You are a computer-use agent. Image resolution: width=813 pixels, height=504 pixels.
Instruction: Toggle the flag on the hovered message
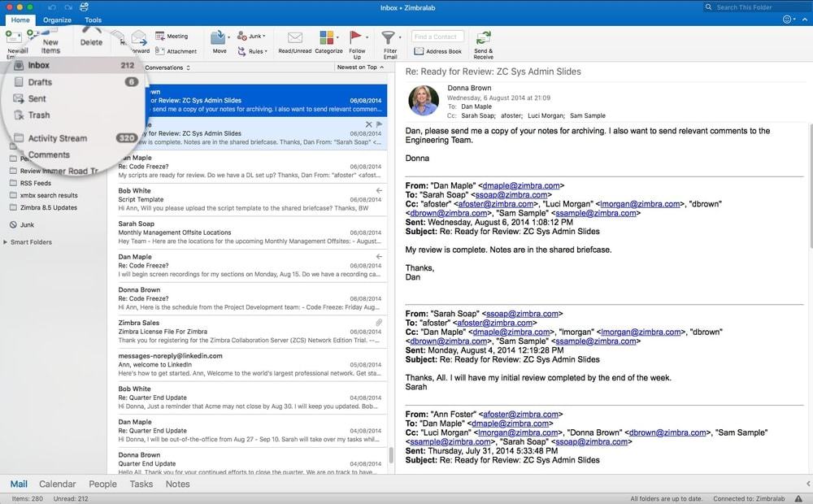[379, 124]
